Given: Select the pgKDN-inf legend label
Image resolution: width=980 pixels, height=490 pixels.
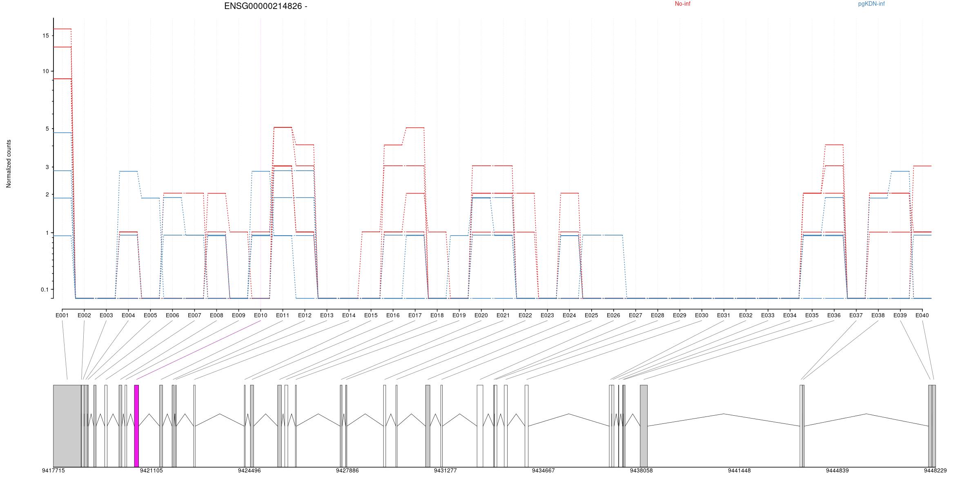Looking at the screenshot, I should pyautogui.click(x=871, y=4).
